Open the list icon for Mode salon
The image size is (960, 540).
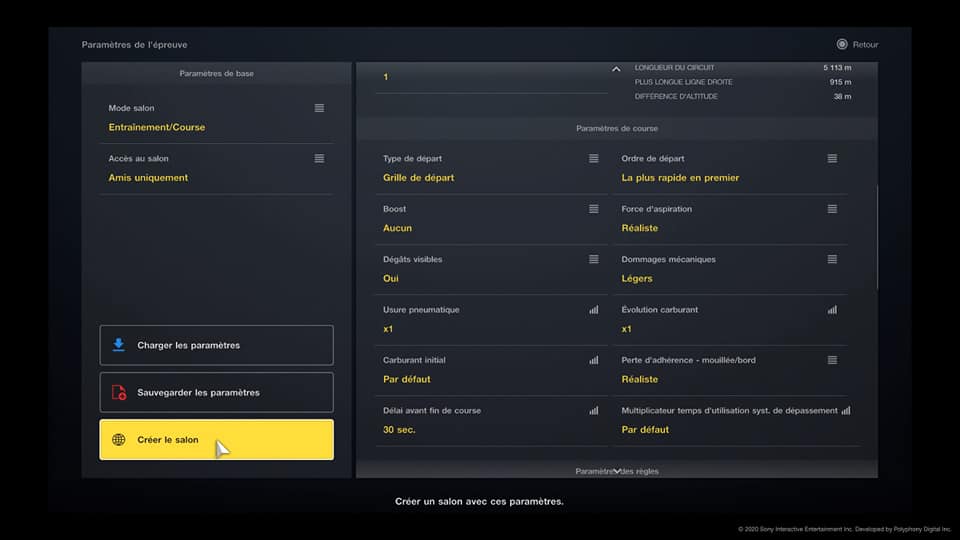319,108
